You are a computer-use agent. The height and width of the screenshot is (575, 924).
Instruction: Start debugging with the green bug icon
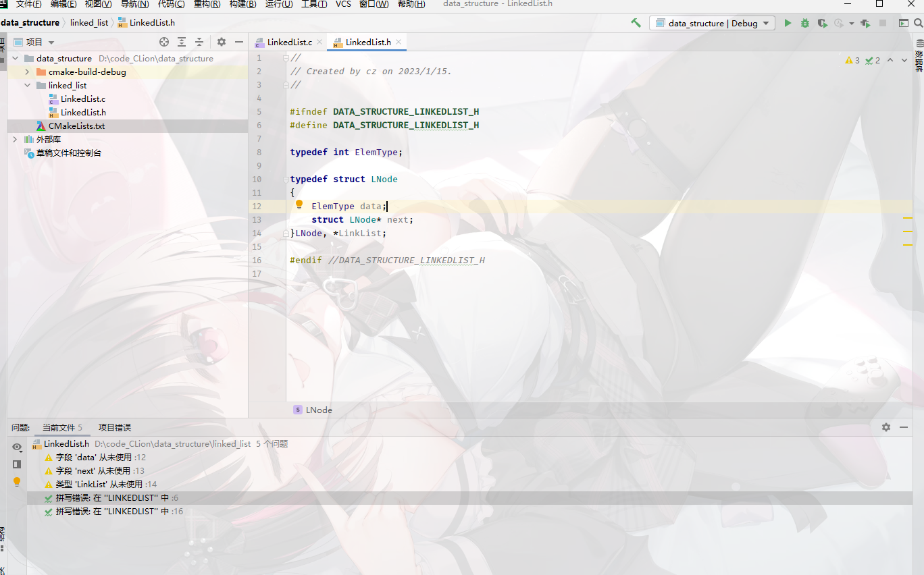pyautogui.click(x=805, y=23)
